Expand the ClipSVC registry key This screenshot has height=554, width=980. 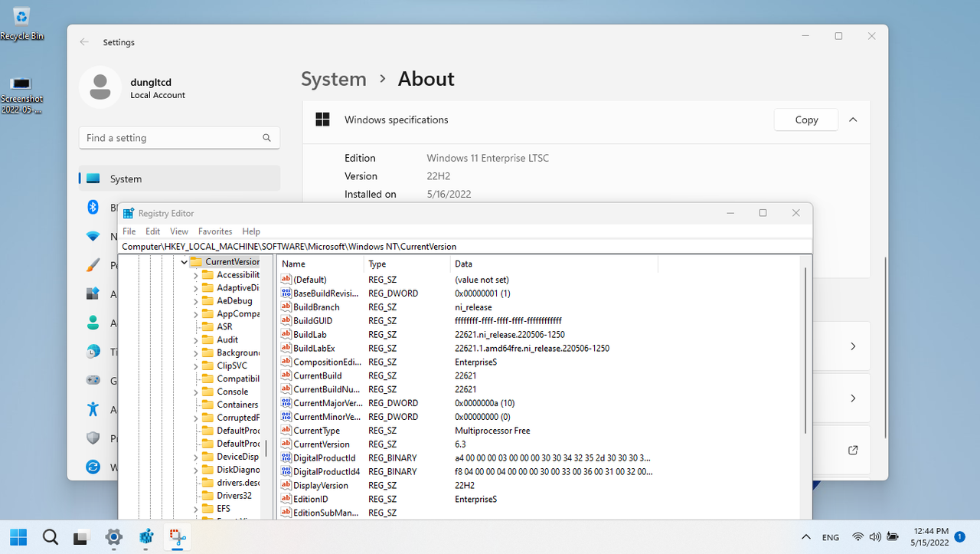[196, 366]
